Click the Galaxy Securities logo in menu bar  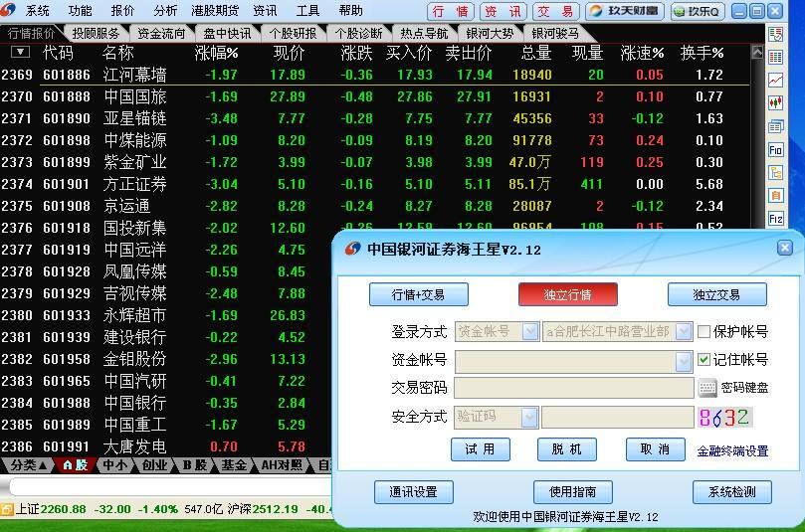click(x=8, y=10)
